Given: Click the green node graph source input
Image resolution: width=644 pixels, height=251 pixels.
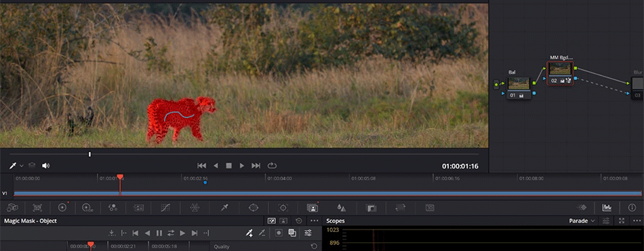Looking at the screenshot, I should point(496,85).
